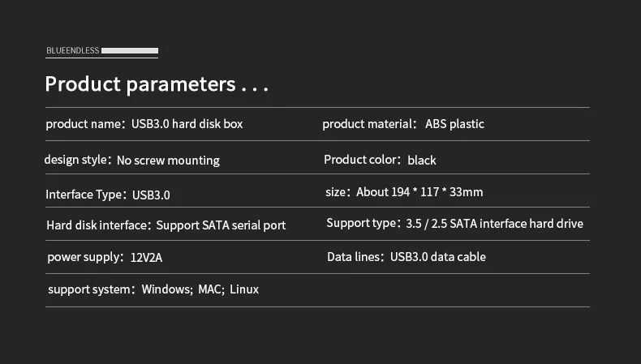Click 3.5 / 2.5 SATA interface hard drive text
The width and height of the screenshot is (641, 364).
[494, 224]
